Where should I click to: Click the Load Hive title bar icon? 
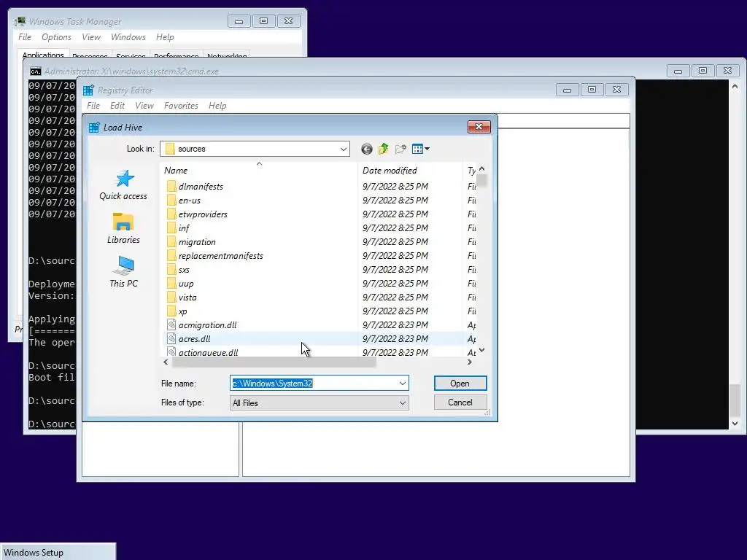coord(94,127)
